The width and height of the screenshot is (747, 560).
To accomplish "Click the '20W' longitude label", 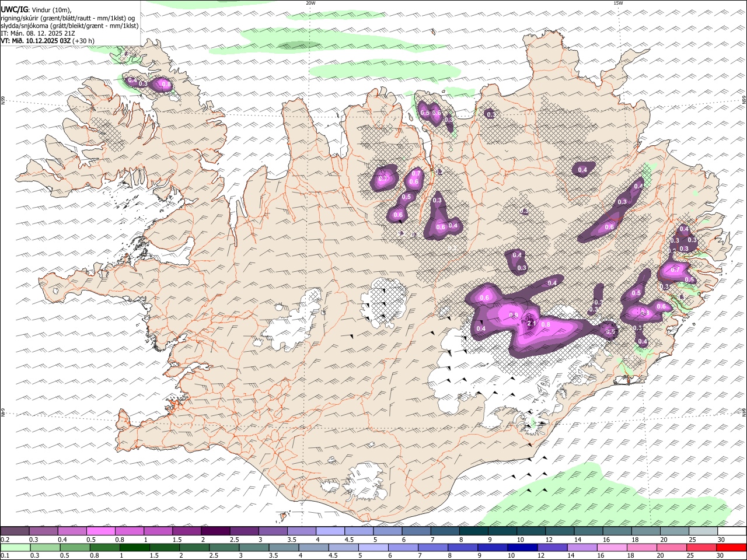I will [x=310, y=3].
